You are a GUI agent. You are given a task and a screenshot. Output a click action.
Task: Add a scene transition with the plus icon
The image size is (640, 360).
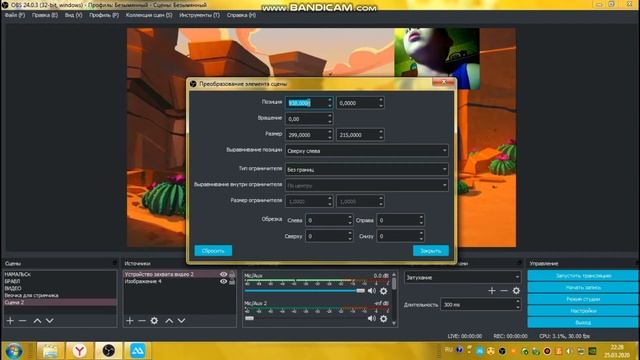(x=492, y=291)
